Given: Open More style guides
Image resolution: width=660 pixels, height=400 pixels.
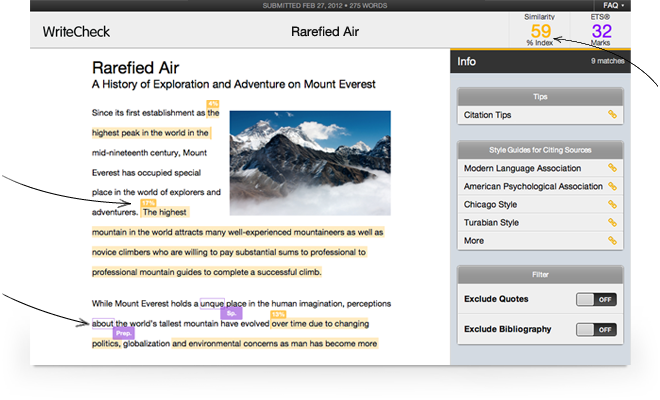Looking at the screenshot, I should click(540, 241).
